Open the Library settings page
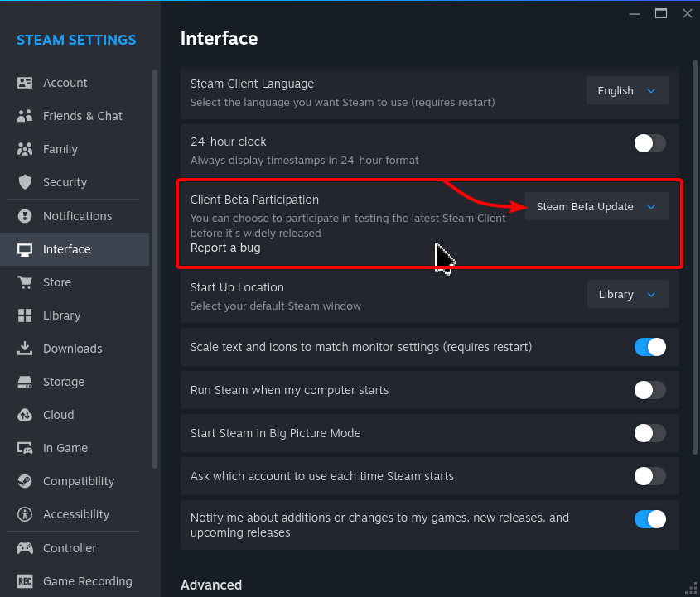The image size is (700, 597). click(x=75, y=315)
